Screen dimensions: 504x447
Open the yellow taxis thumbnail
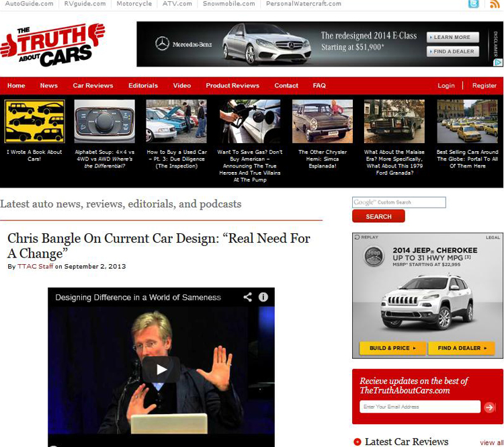click(467, 121)
